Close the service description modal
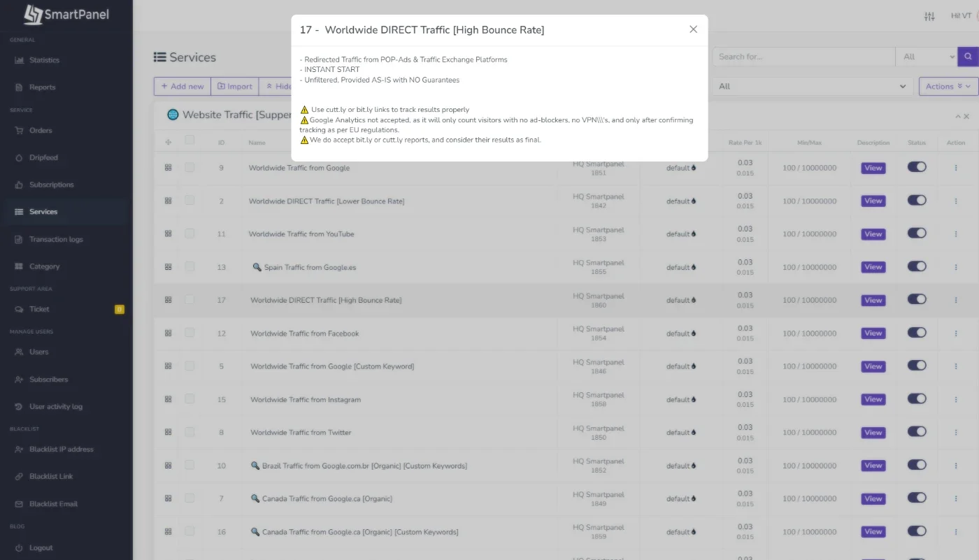Image resolution: width=979 pixels, height=560 pixels. [693, 29]
